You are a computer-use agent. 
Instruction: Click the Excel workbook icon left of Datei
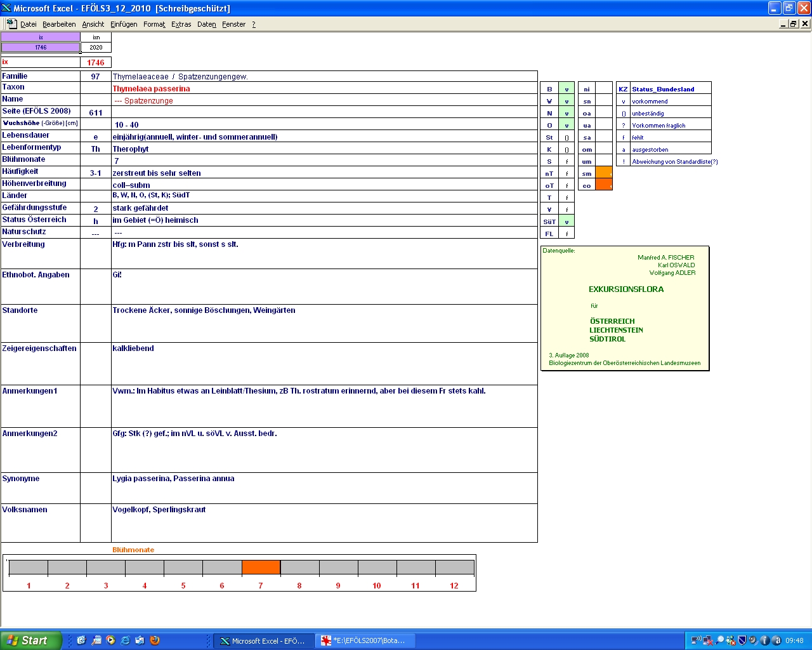point(11,23)
